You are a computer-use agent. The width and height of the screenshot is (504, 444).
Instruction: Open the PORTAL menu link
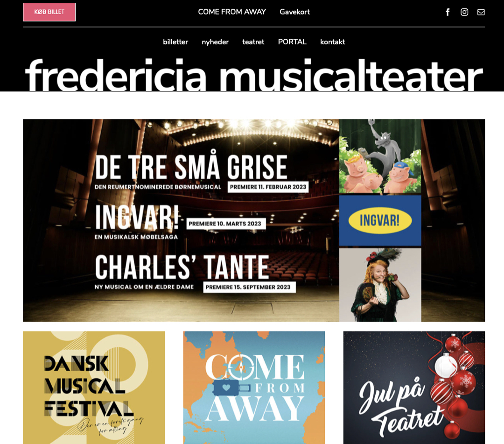click(x=292, y=42)
